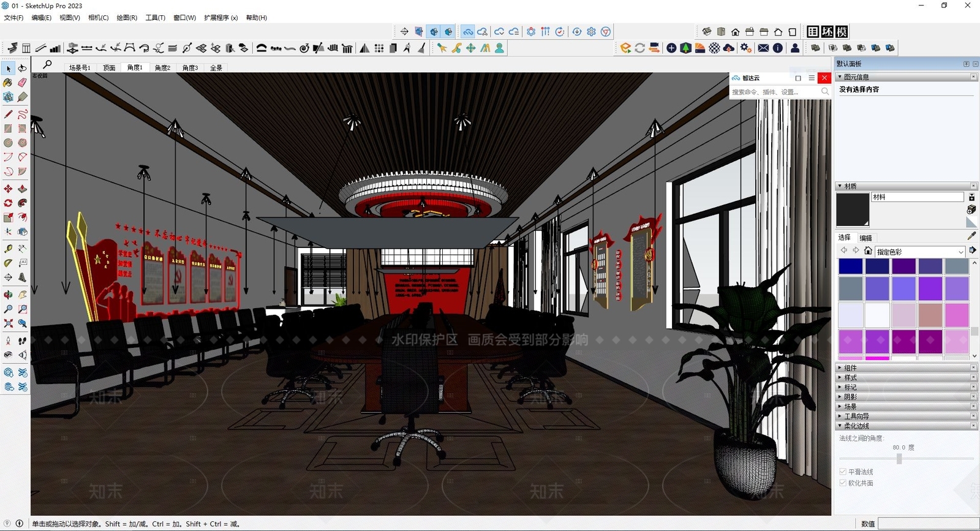This screenshot has height=531, width=980.
Task: Toggle the 软化共面 checkbox
Action: 843,483
